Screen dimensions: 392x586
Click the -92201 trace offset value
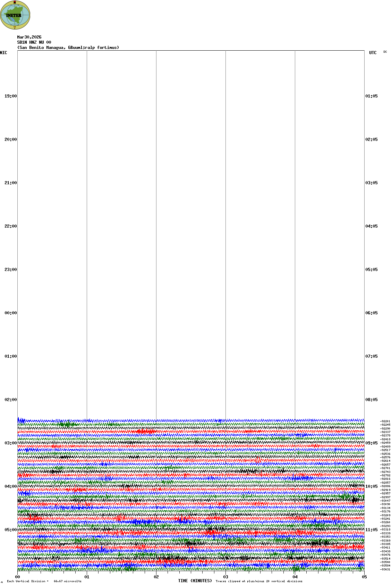pyautogui.click(x=385, y=421)
